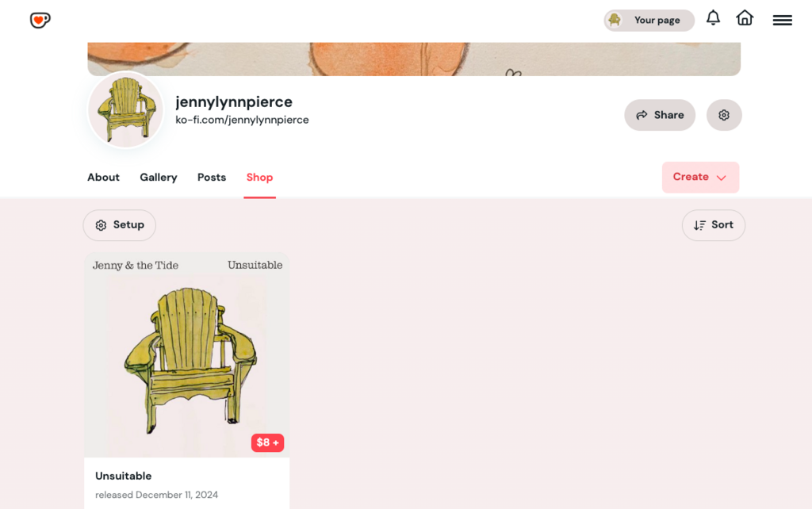Open the Unsuitable album cover thumbnail
The width and height of the screenshot is (812, 509).
(x=186, y=354)
